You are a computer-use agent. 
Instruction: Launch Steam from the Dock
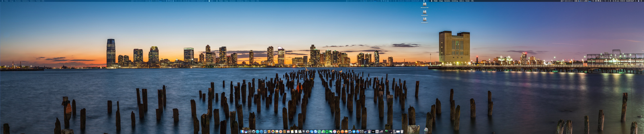point(366,131)
